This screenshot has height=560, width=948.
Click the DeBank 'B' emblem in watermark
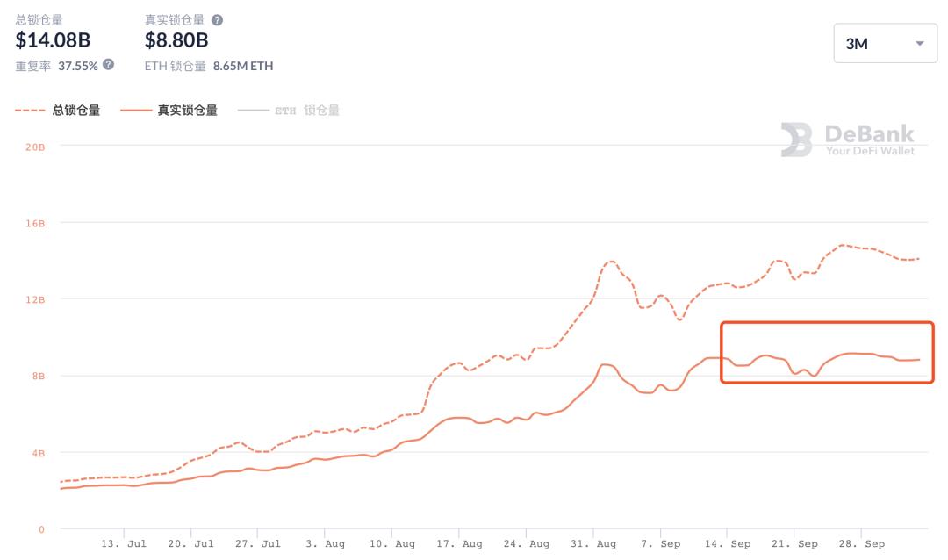click(x=797, y=138)
